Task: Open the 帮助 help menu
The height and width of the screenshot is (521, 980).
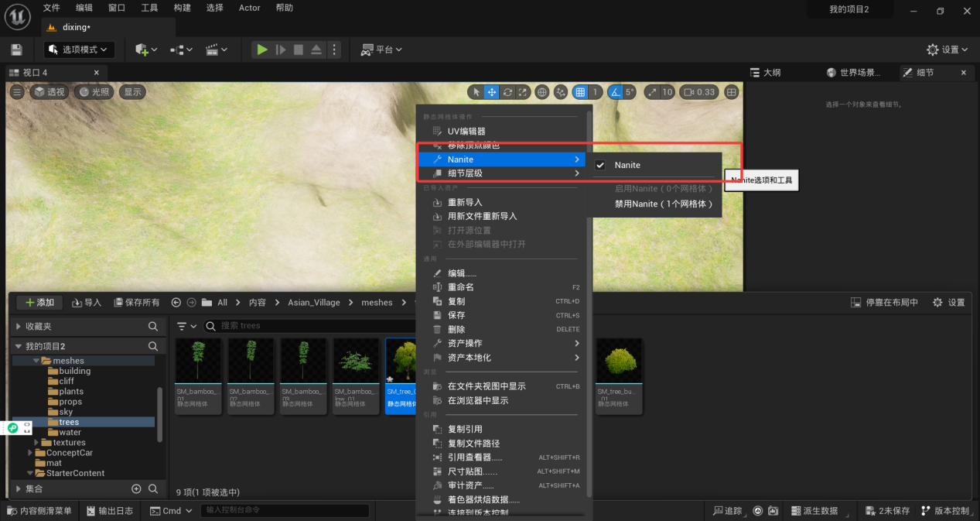Action: point(285,8)
